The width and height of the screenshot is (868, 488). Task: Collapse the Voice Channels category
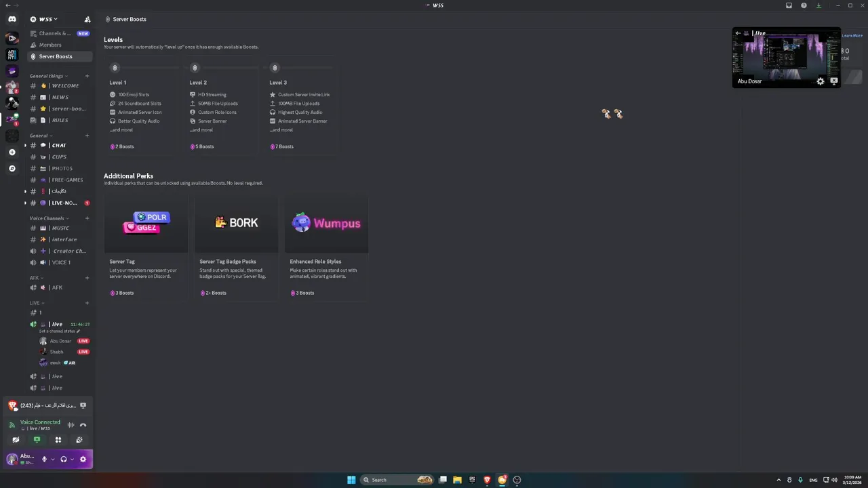(49, 218)
